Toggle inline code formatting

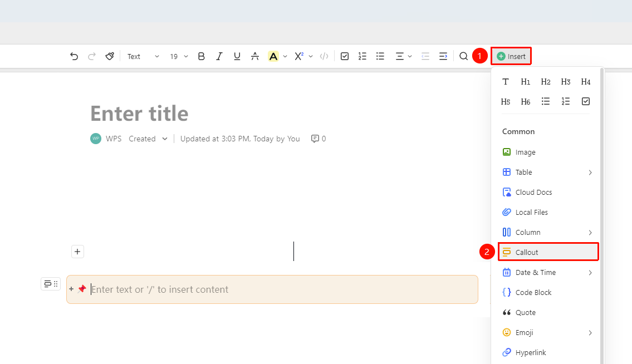(324, 56)
